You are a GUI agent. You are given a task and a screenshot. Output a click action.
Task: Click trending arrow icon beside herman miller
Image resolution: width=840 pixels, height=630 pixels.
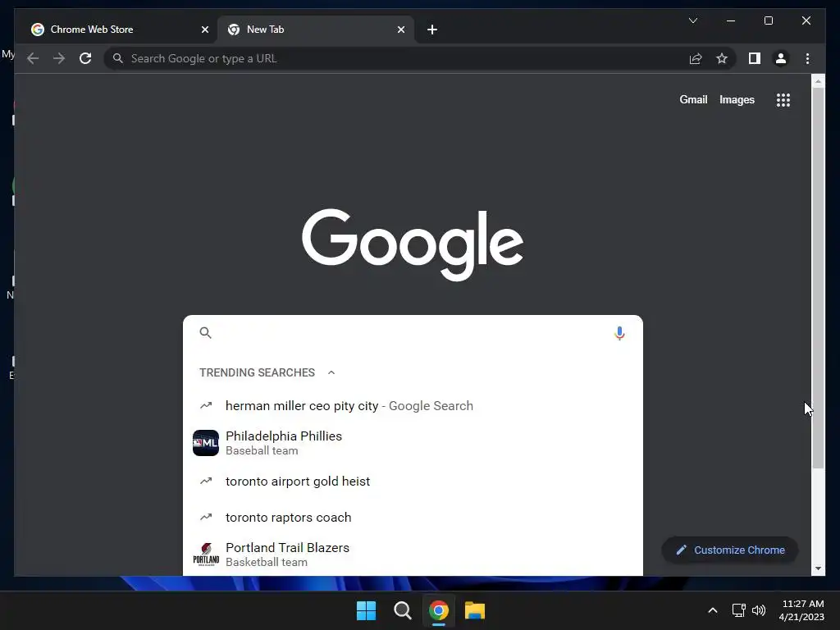coord(206,405)
